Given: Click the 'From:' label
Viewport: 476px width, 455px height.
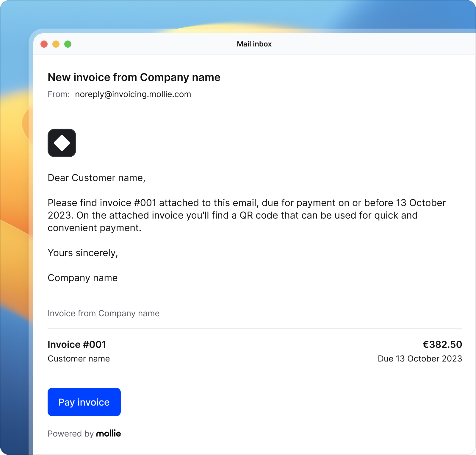Looking at the screenshot, I should coord(59,94).
